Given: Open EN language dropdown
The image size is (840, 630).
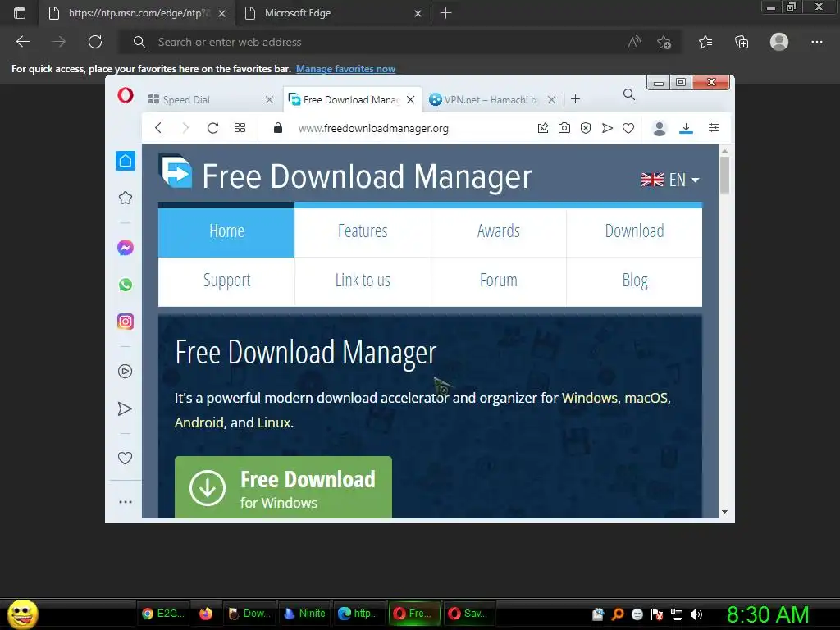Looking at the screenshot, I should coord(670,180).
